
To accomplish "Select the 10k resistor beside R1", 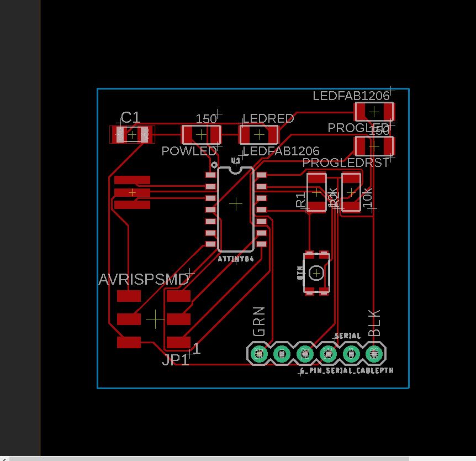I will (351, 192).
